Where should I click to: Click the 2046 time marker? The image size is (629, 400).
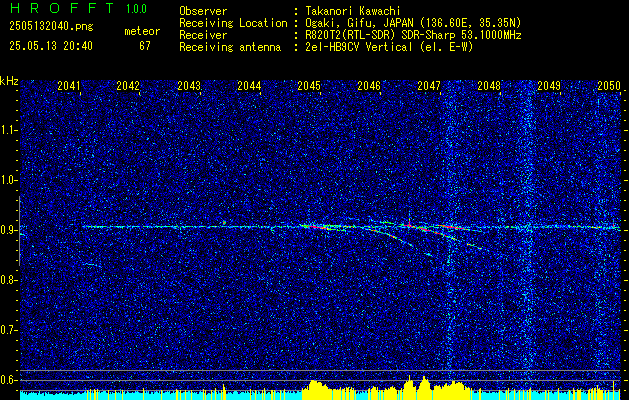coord(369,86)
